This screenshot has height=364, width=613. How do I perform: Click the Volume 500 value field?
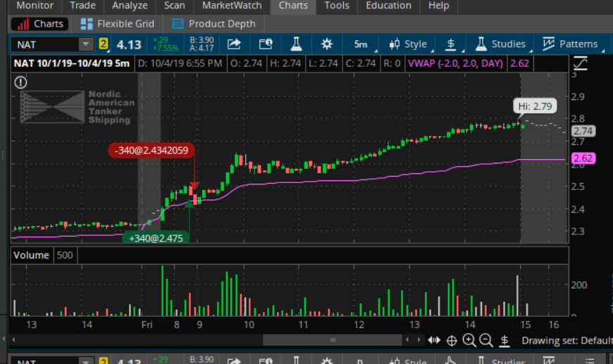65,255
